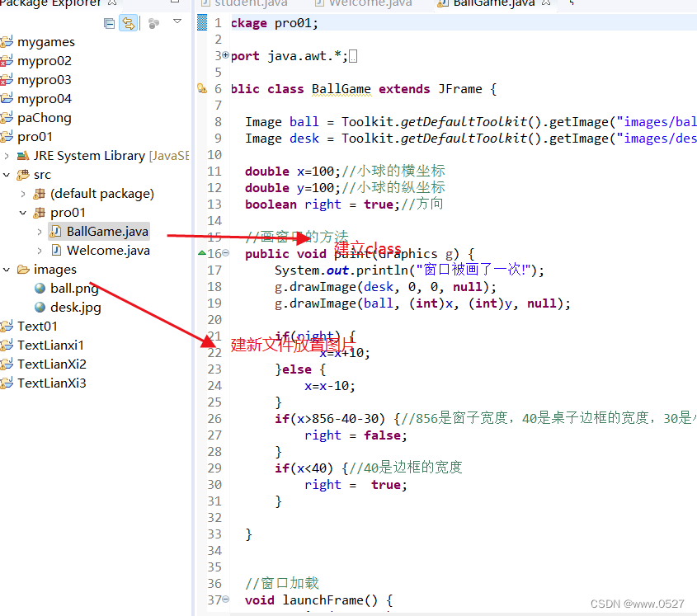Toggle Link with Editor button

(x=129, y=23)
